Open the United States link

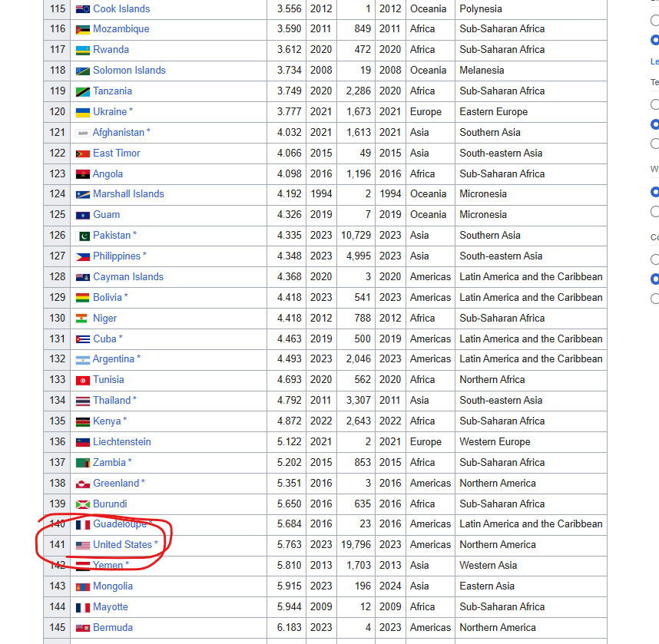pos(122,544)
